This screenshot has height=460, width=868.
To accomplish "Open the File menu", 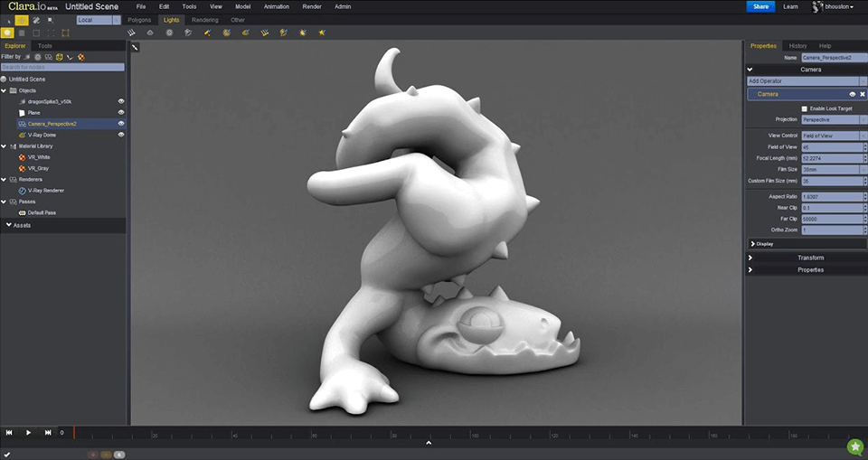I will click(x=141, y=6).
